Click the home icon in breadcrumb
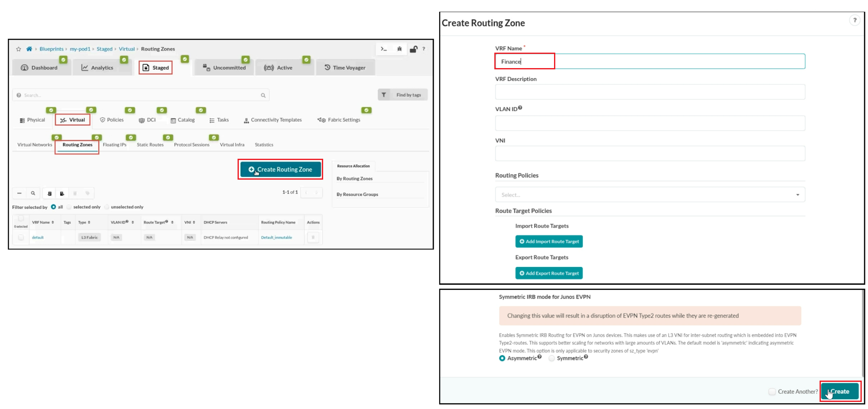Screen dimensions: 868x409 coord(29,49)
